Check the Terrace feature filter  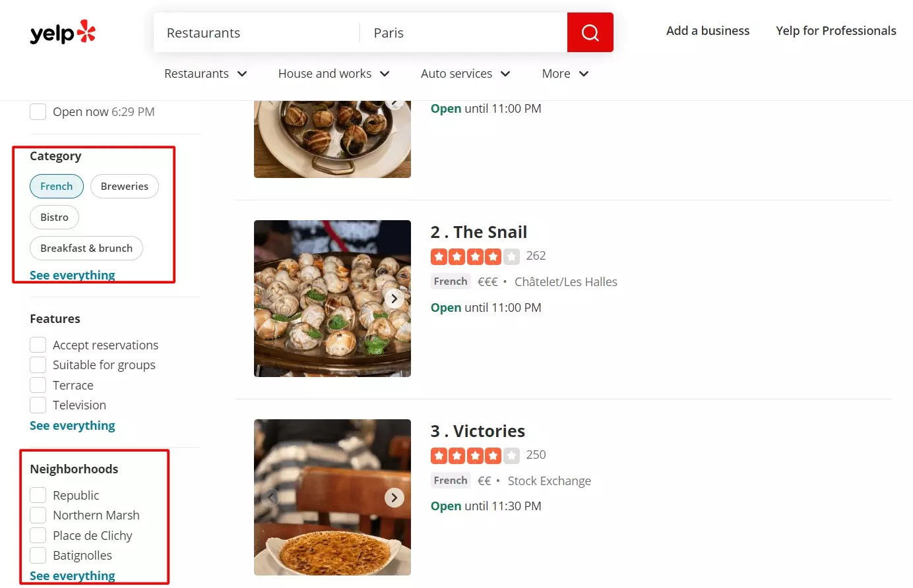tap(38, 384)
